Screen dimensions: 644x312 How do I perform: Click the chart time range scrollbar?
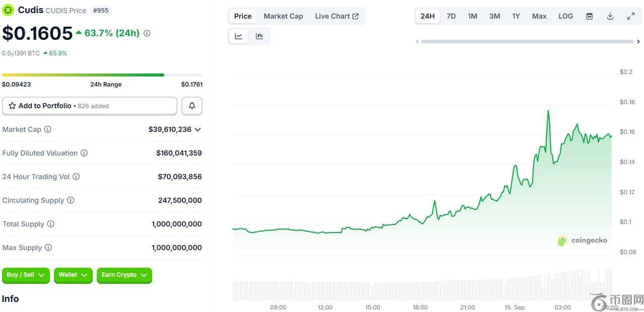pyautogui.click(x=527, y=41)
